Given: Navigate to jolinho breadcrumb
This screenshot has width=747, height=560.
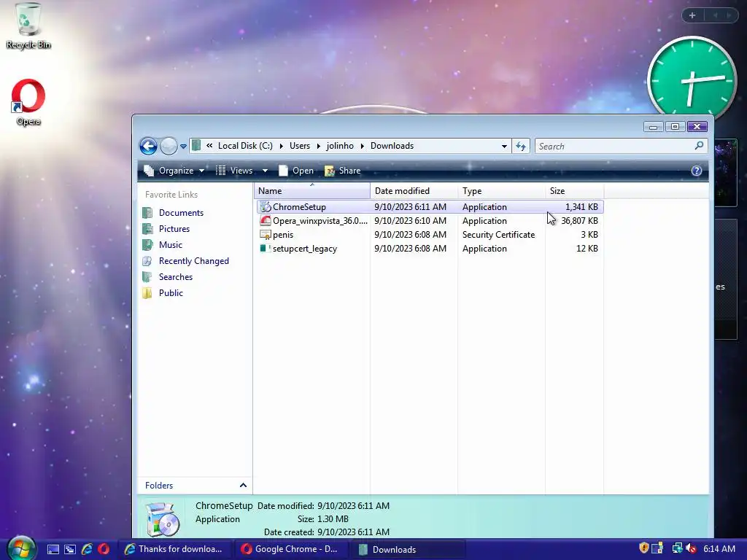Looking at the screenshot, I should click(340, 146).
